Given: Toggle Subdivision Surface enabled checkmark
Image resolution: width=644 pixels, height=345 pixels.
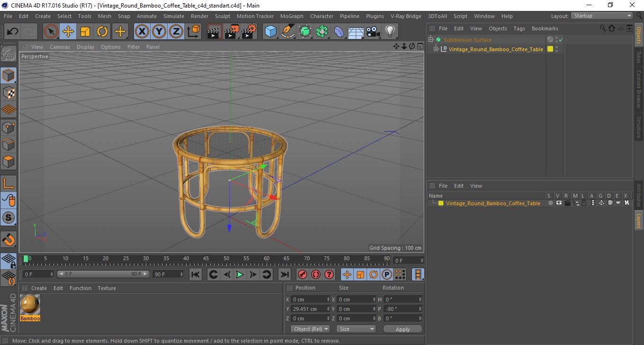Looking at the screenshot, I should [x=561, y=40].
